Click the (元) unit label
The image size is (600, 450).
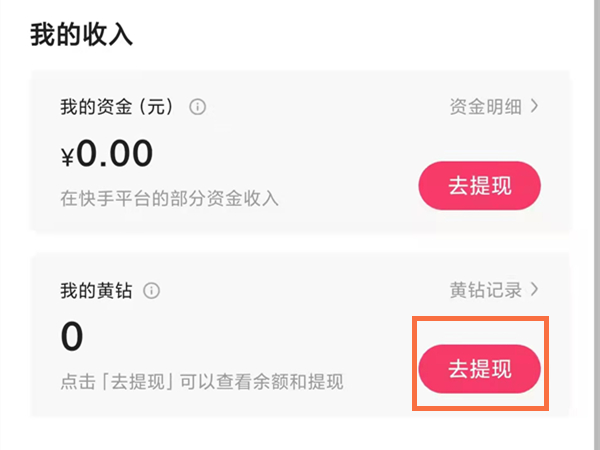click(x=158, y=107)
